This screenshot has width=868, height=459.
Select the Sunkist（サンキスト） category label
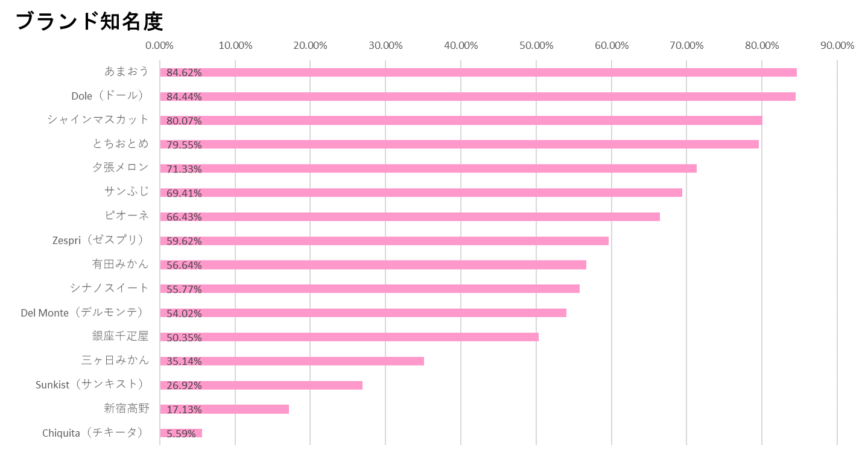[90, 384]
